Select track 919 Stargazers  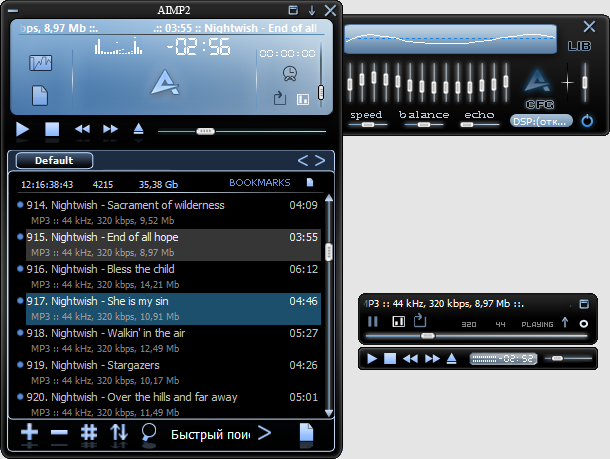pos(173,372)
